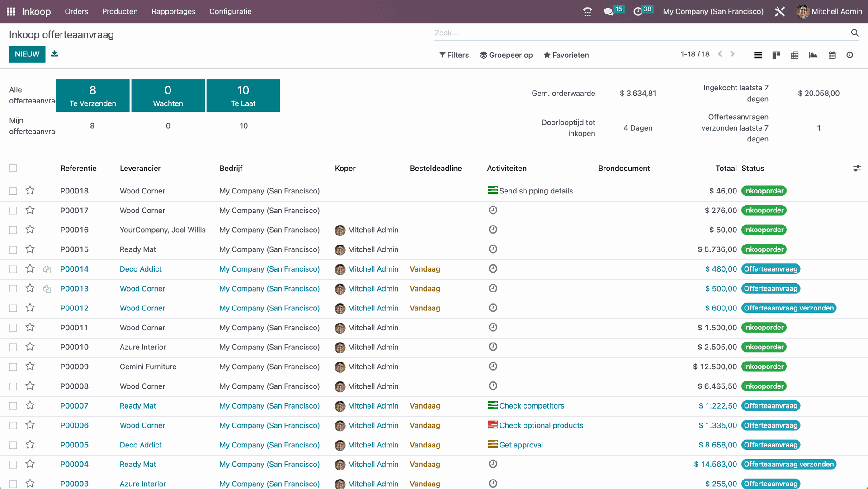Image resolution: width=868 pixels, height=489 pixels.
Task: Open the apps switcher grid
Action: 10,11
